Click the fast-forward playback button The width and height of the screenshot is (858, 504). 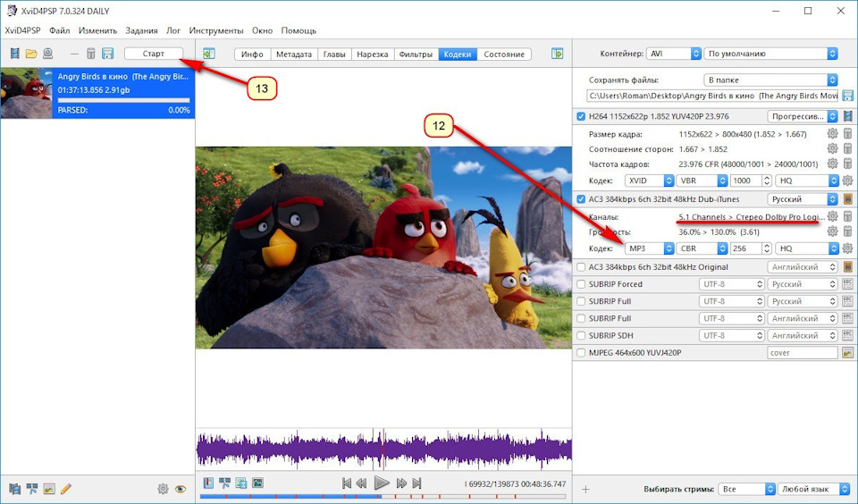click(401, 483)
